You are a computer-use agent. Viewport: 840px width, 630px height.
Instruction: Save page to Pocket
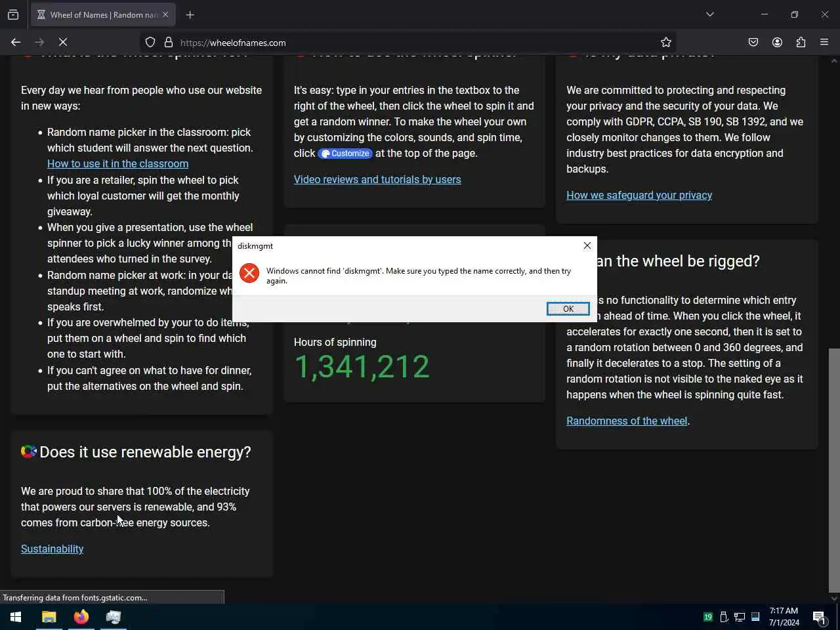click(x=753, y=42)
